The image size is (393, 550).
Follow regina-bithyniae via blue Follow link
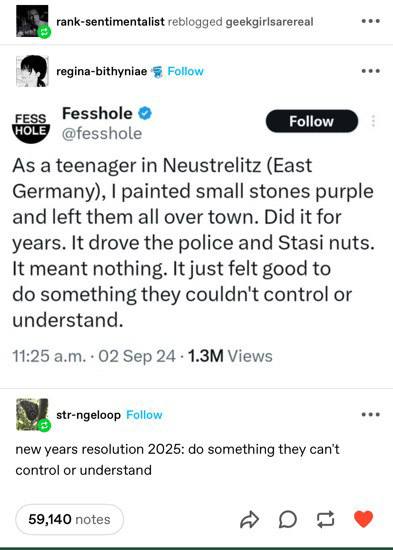(185, 71)
